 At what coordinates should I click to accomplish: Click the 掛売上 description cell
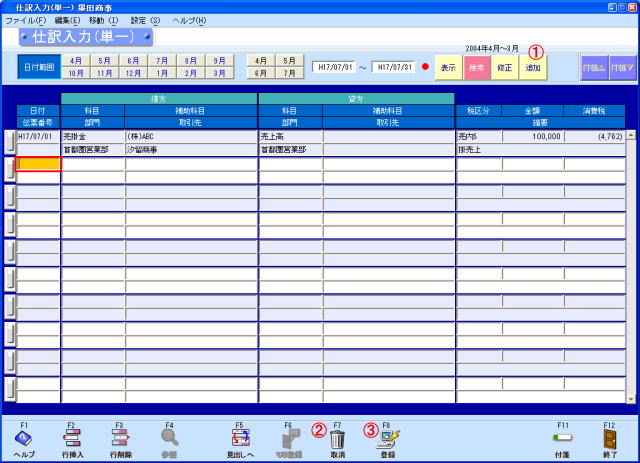(x=541, y=149)
